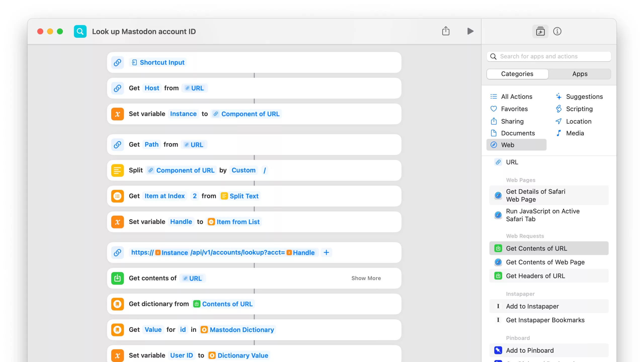Click variable icon of Set variable Handle
The width and height of the screenshot is (644, 362).
tap(117, 222)
